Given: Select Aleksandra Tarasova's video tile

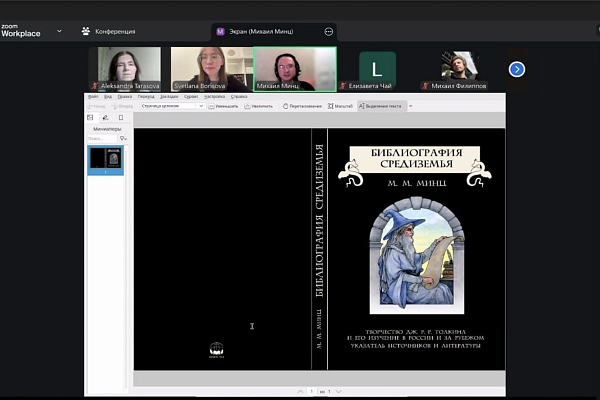Looking at the screenshot, I should [x=128, y=68].
